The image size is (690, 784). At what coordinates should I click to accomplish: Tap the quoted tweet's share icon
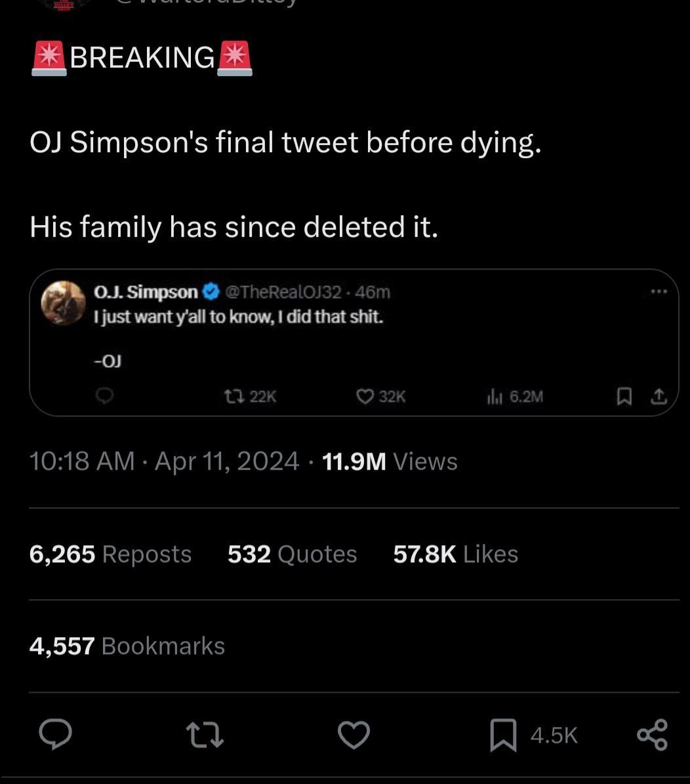tap(659, 396)
